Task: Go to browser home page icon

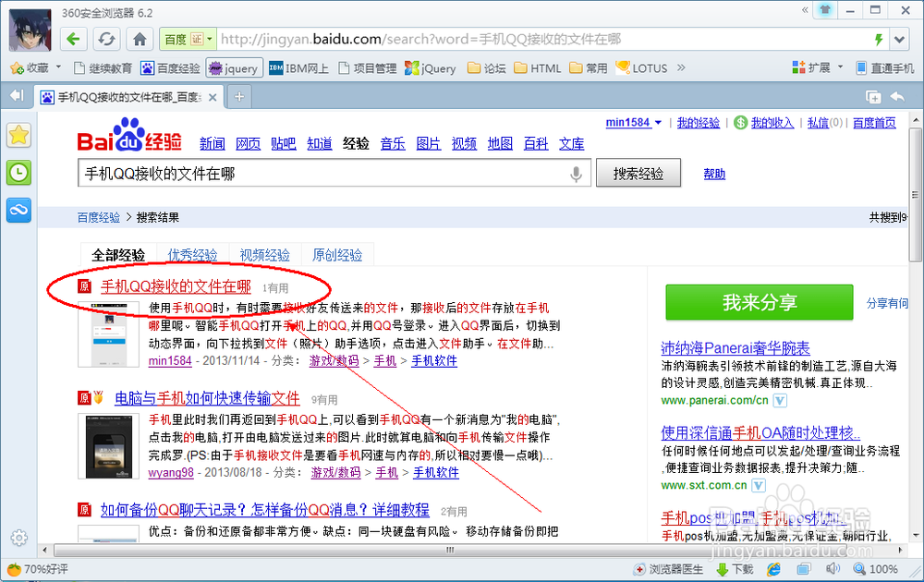Action: tap(140, 40)
